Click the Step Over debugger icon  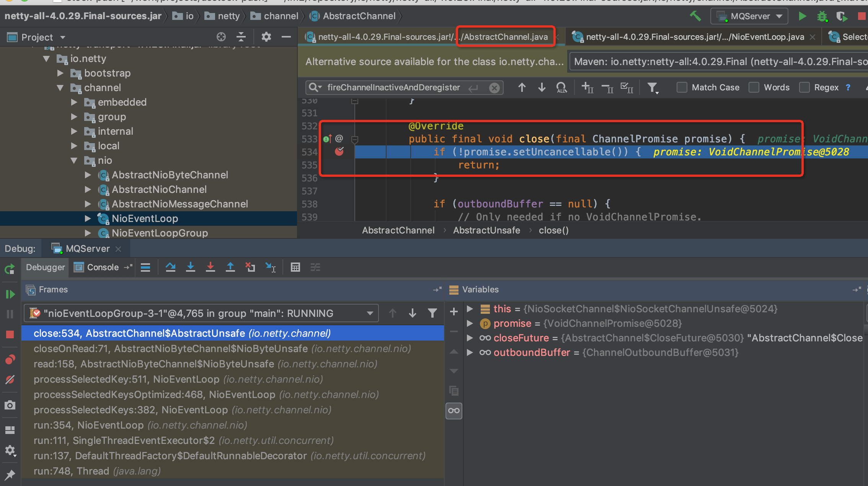170,267
